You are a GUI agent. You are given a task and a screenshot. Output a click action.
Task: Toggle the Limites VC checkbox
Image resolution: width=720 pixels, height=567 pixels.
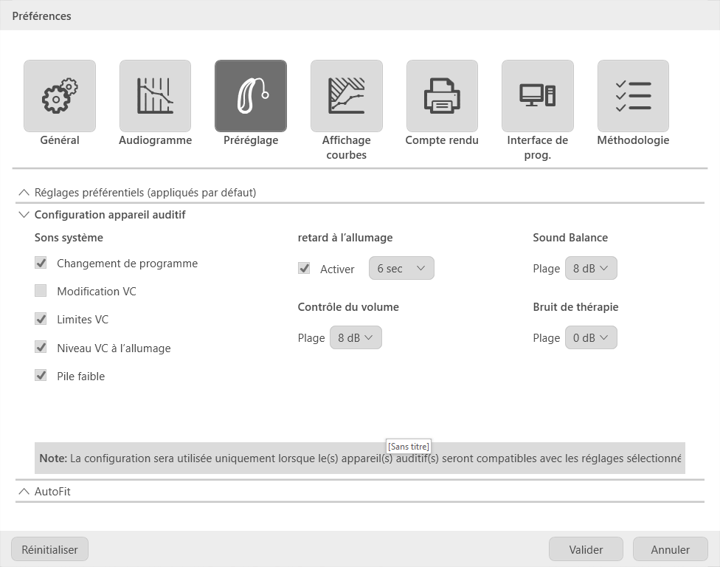click(x=41, y=319)
